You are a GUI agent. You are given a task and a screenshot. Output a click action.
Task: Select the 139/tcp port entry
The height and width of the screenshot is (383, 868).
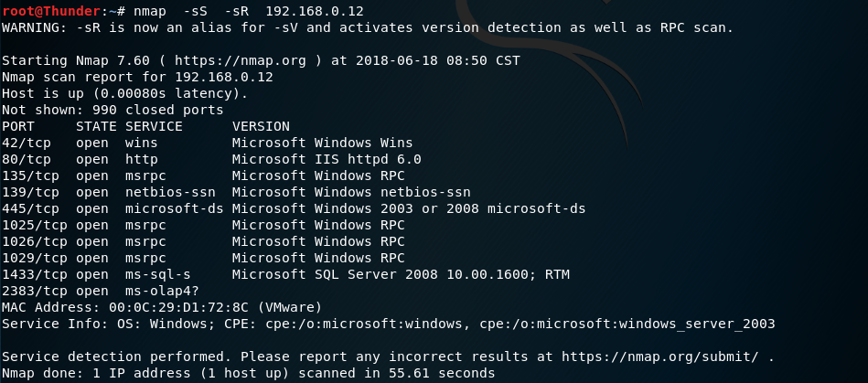[x=31, y=192]
